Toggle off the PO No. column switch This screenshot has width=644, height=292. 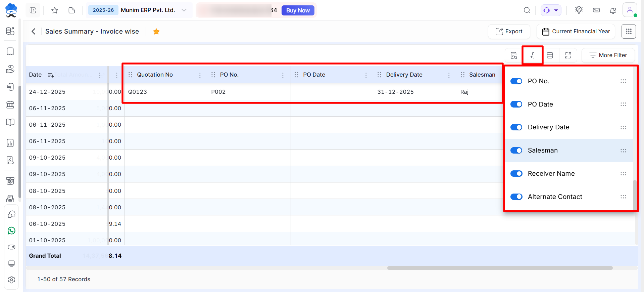point(516,81)
